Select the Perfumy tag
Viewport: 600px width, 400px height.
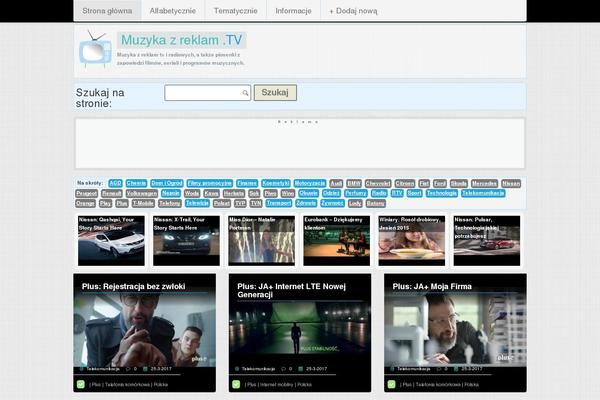pos(355,193)
